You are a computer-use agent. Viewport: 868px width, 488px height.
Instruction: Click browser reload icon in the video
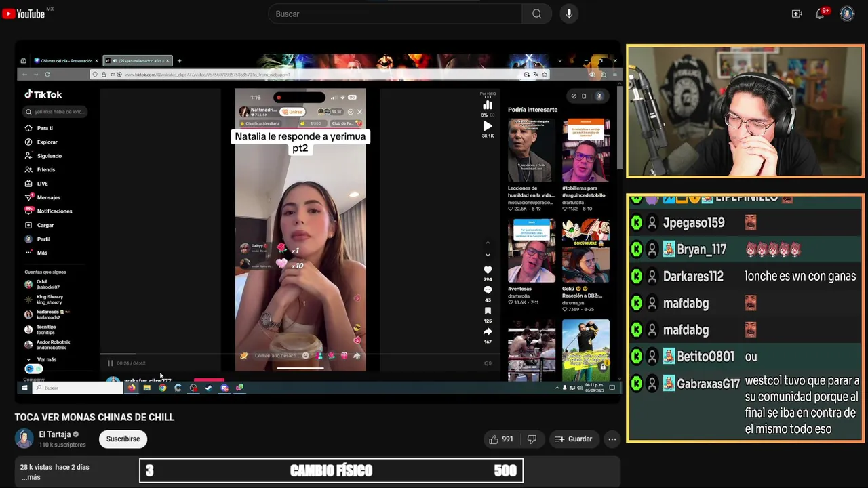[47, 74]
